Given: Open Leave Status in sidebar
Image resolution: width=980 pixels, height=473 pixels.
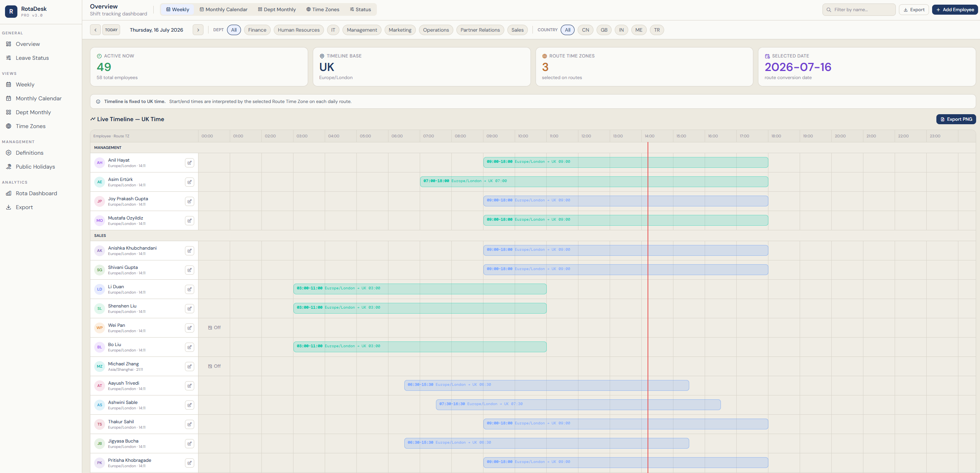Looking at the screenshot, I should tap(41, 58).
